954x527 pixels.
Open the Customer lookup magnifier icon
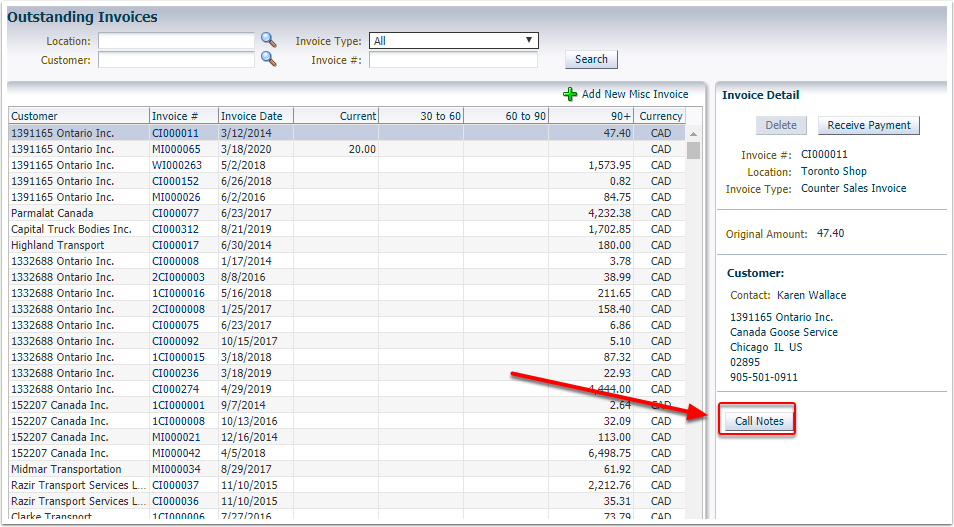click(x=268, y=59)
